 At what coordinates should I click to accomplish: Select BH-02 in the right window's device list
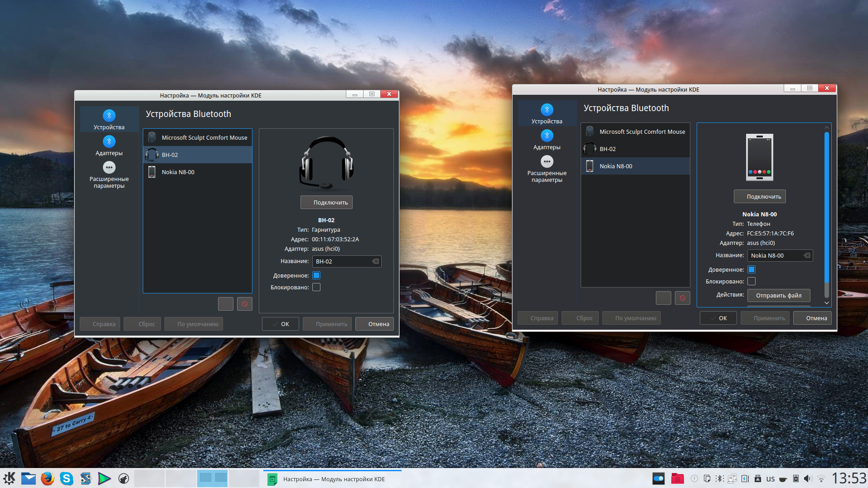coord(635,149)
